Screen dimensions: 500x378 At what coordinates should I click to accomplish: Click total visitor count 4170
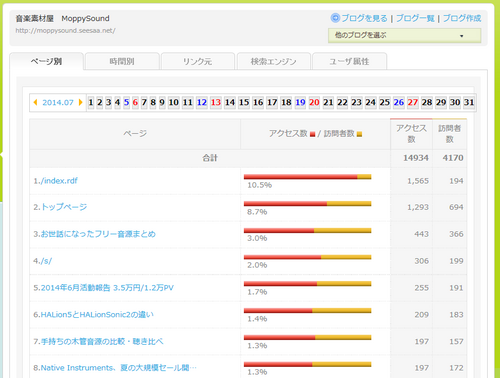tap(453, 158)
